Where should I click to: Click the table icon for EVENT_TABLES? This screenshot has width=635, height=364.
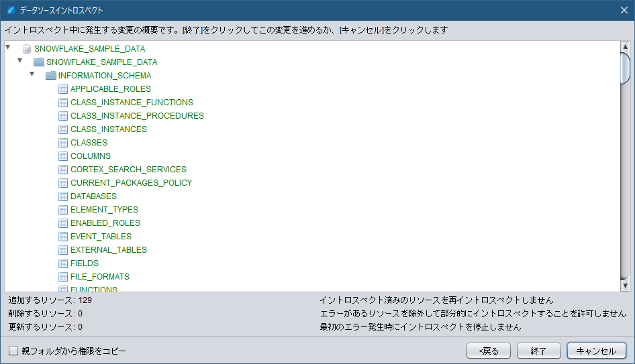[x=63, y=236]
